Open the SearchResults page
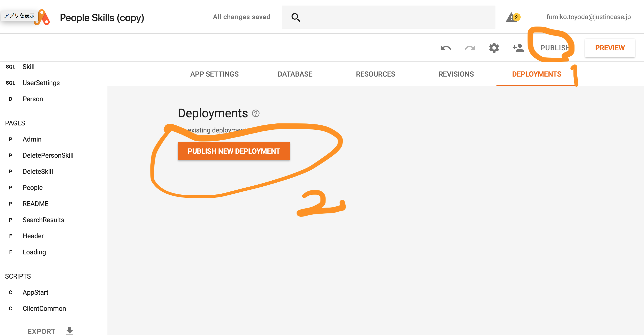 [x=43, y=220]
